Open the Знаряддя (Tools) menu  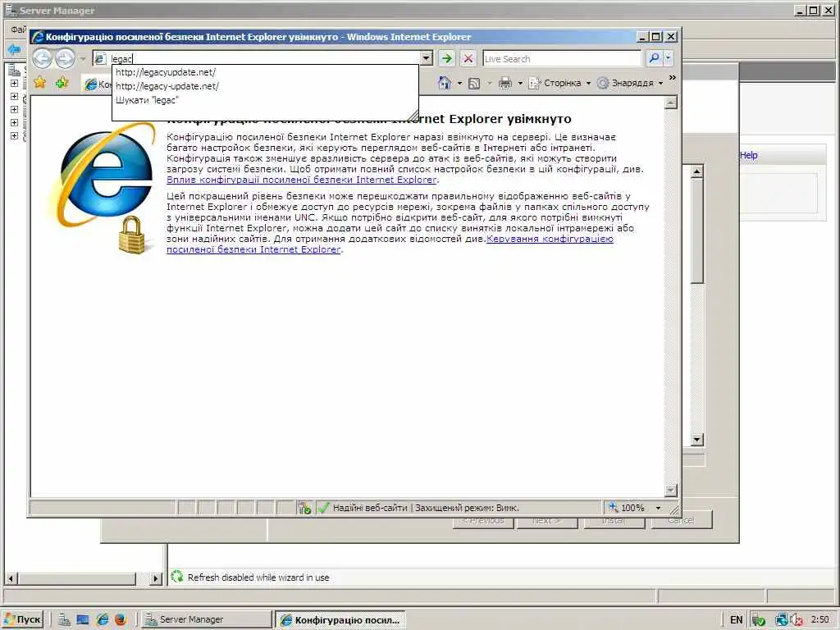[630, 83]
